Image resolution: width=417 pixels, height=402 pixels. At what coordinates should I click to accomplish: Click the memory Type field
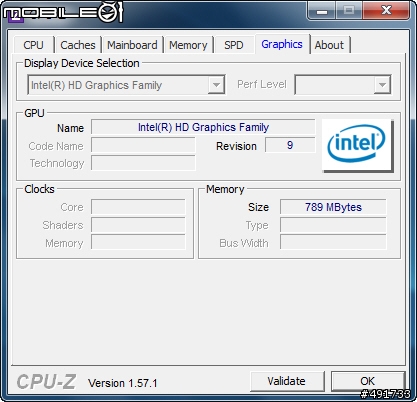[x=333, y=225]
